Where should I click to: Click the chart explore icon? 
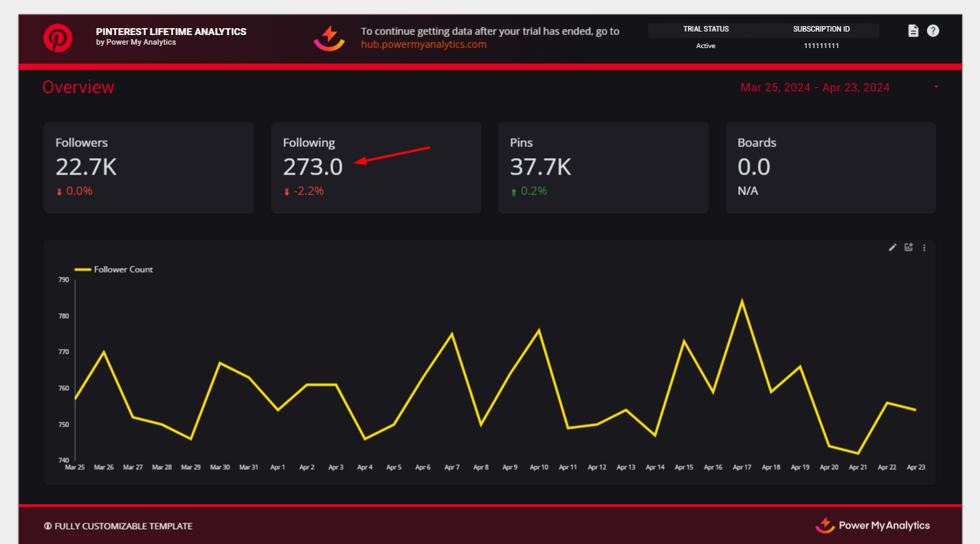pos(909,248)
